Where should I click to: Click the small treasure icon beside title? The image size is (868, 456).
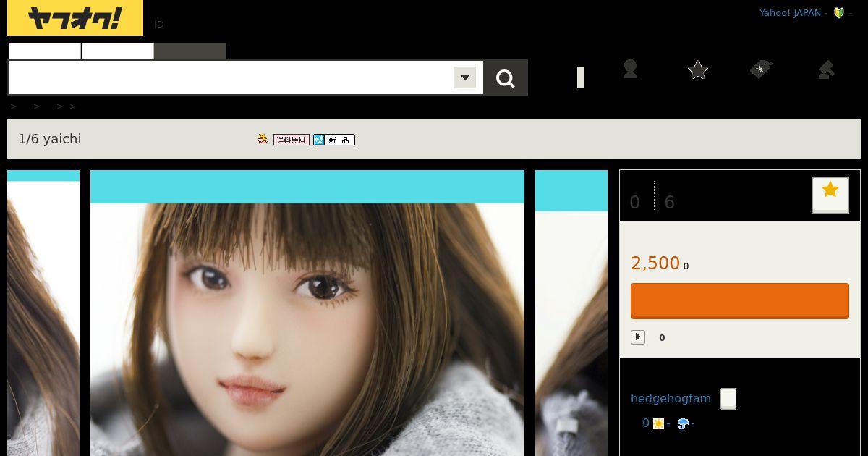coord(263,139)
